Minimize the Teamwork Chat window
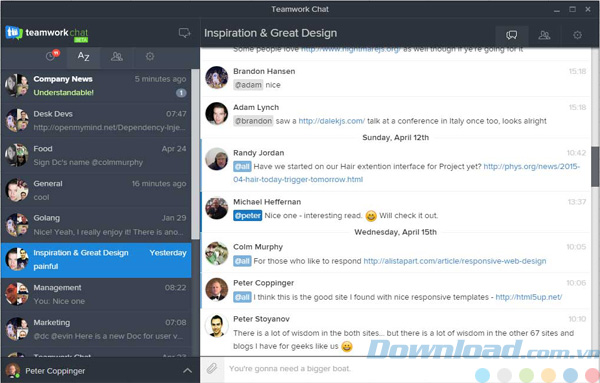The width and height of the screenshot is (600, 383). [x=557, y=10]
